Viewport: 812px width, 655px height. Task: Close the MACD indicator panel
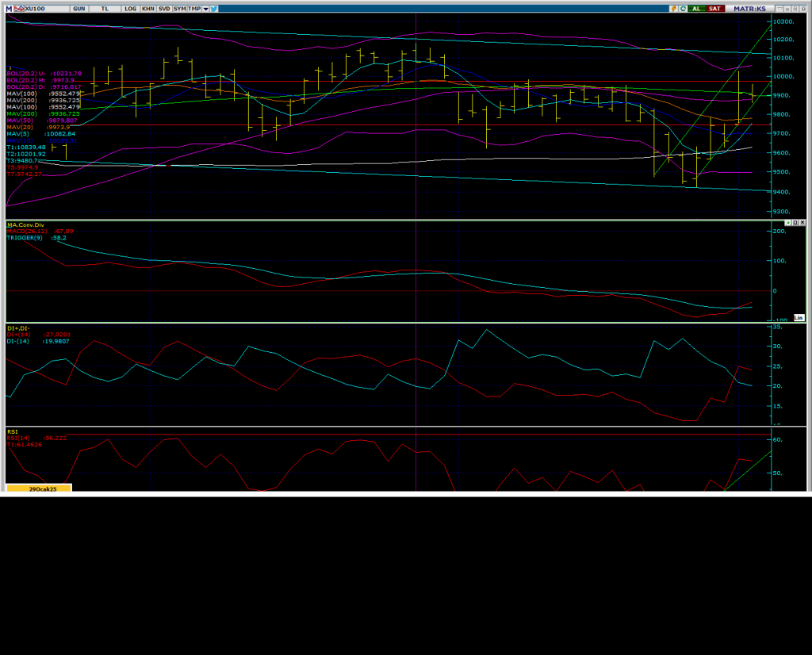pyautogui.click(x=802, y=223)
